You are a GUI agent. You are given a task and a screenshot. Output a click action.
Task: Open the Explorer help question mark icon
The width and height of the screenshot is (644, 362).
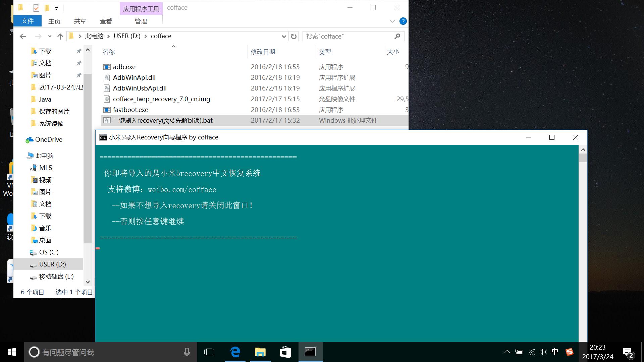click(x=403, y=21)
